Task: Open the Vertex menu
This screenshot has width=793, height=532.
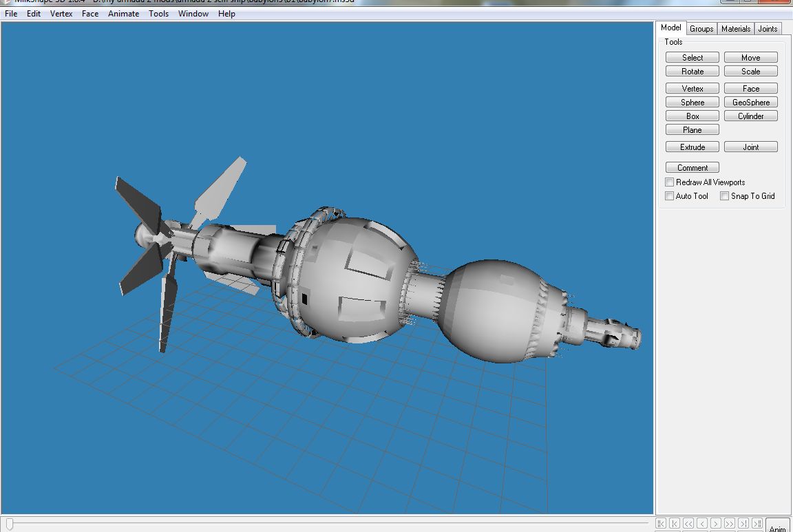Action: (61, 14)
